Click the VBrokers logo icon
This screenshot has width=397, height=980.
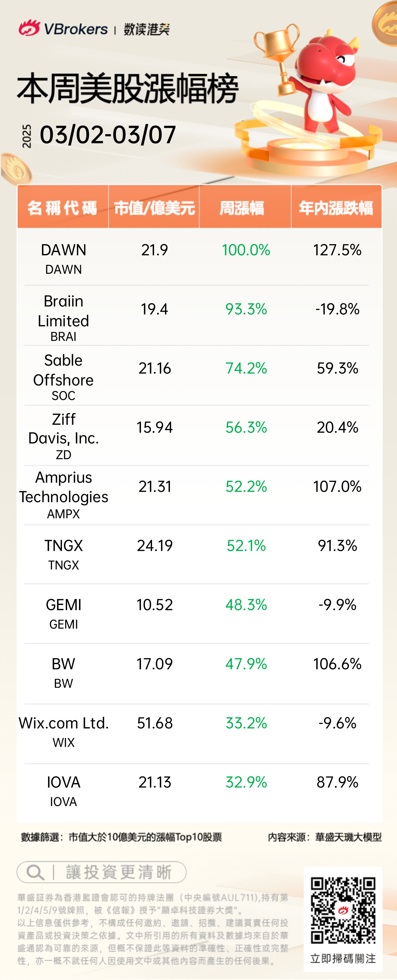pos(29,29)
